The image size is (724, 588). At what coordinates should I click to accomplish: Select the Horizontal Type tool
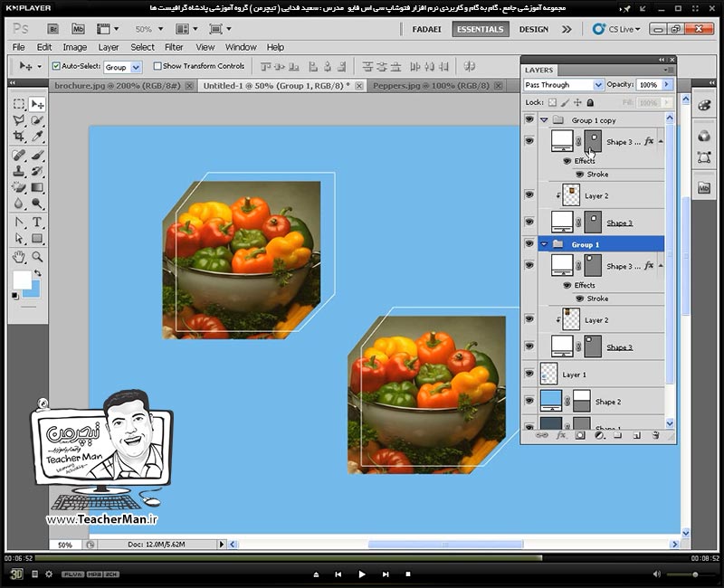coord(37,222)
